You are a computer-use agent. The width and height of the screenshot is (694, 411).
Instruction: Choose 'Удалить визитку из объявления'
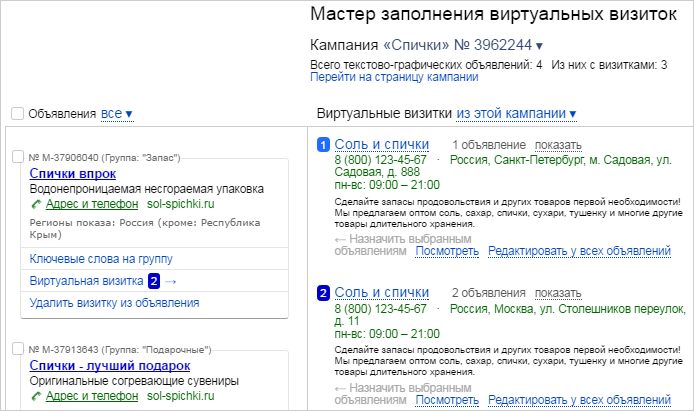click(114, 302)
